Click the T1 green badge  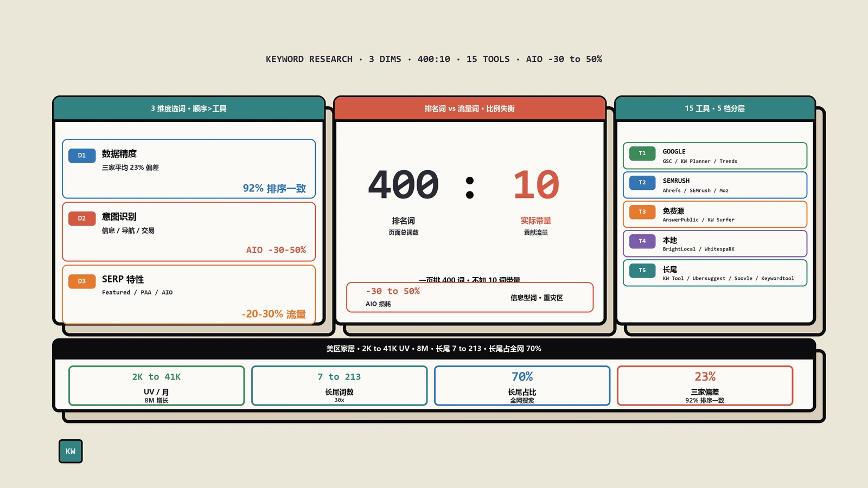click(x=642, y=153)
